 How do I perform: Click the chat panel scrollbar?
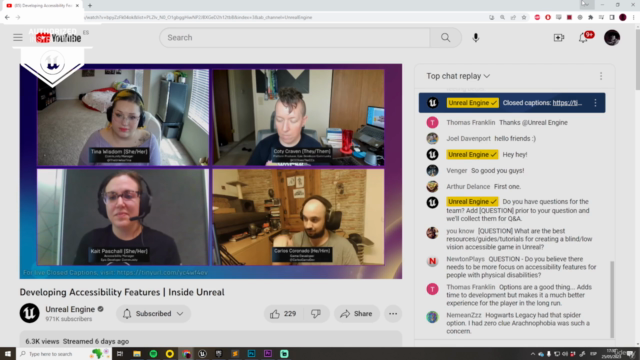coord(612,300)
